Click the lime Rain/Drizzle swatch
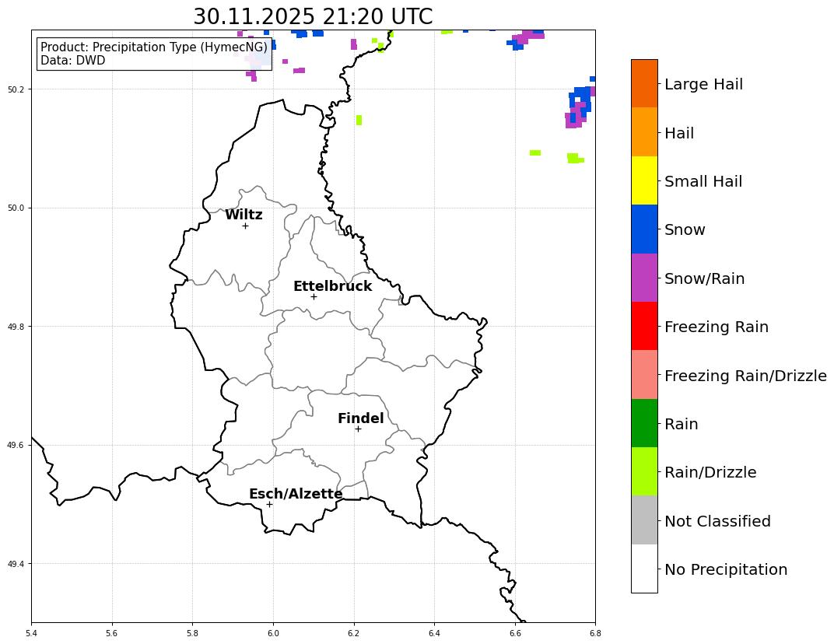 tap(644, 471)
